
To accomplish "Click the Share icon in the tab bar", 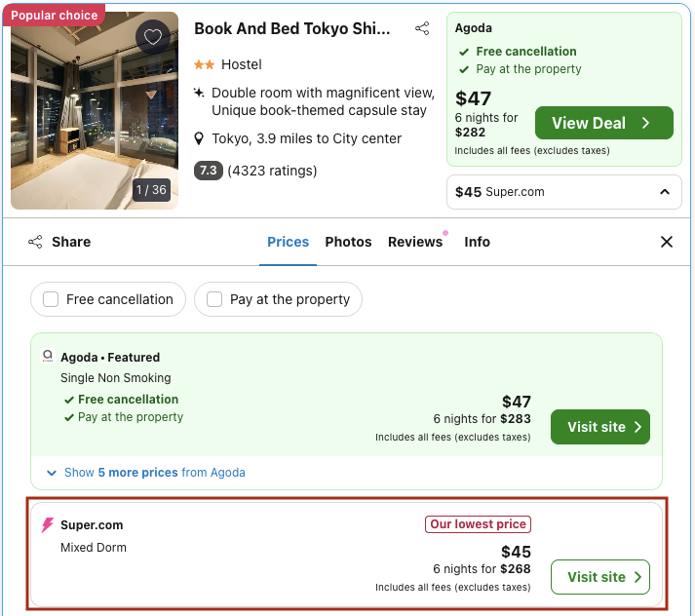I will coord(35,242).
